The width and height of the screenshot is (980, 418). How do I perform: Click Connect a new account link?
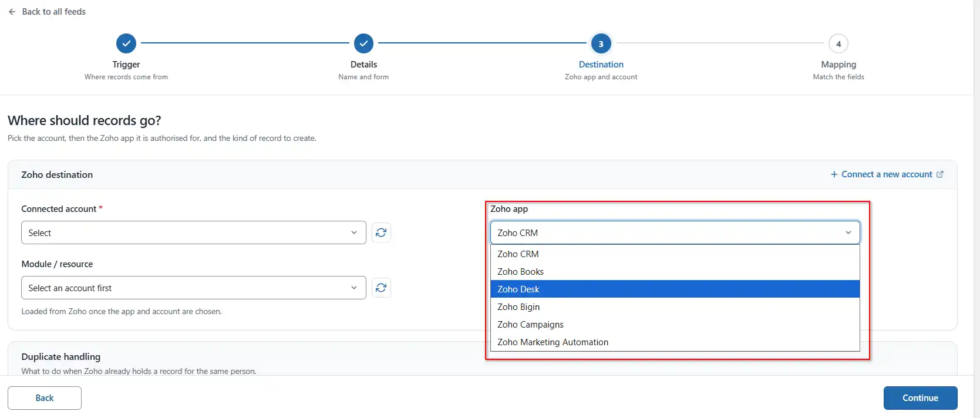887,174
